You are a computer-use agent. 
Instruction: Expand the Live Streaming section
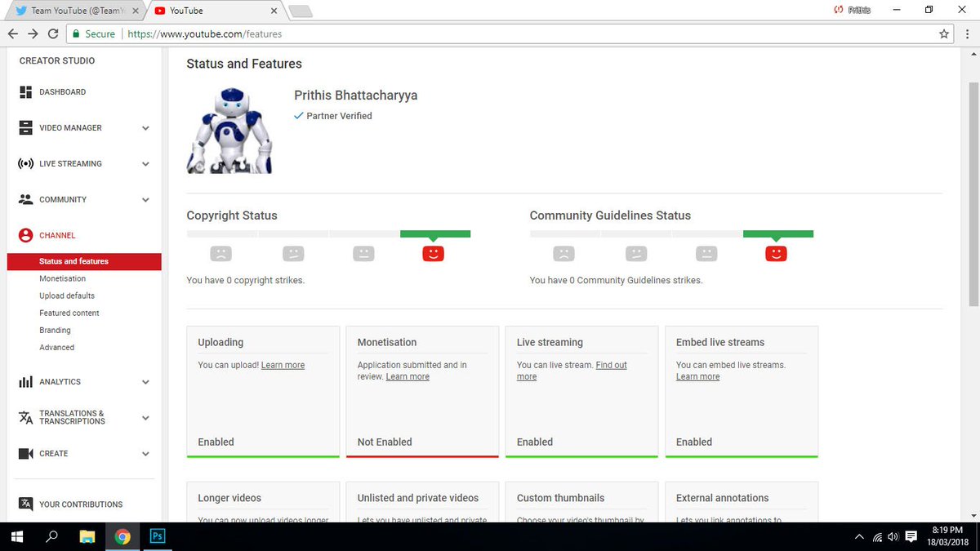click(145, 164)
